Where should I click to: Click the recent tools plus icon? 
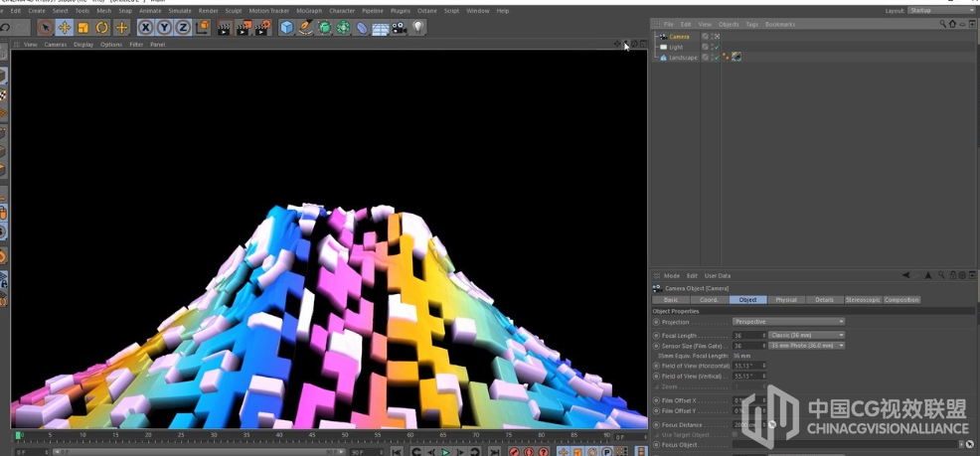pos(122,28)
